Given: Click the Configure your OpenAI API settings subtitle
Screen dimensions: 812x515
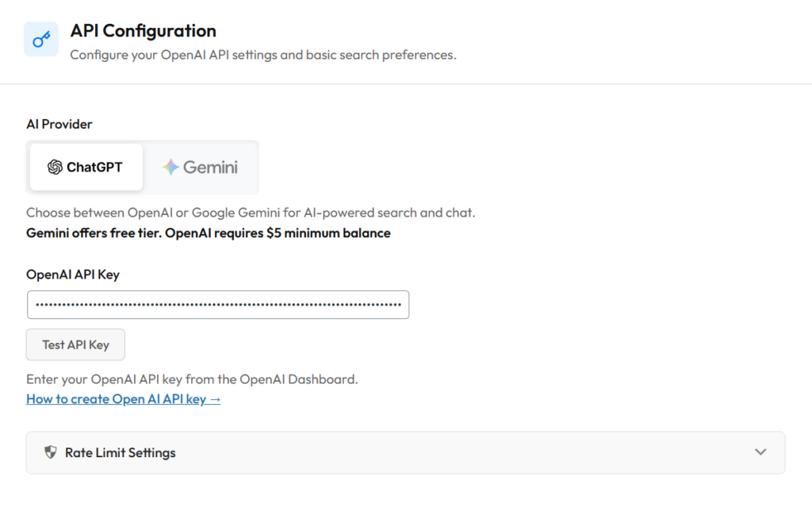Looking at the screenshot, I should [x=263, y=56].
